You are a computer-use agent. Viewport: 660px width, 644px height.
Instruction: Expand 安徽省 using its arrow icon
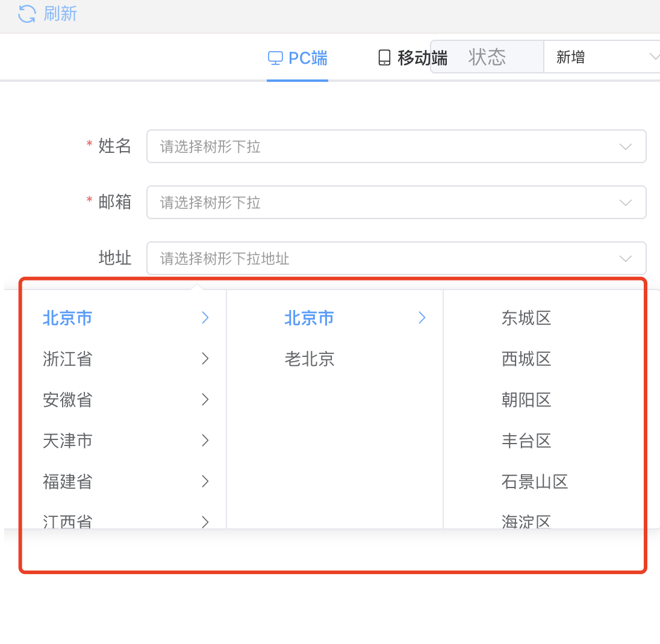205,400
